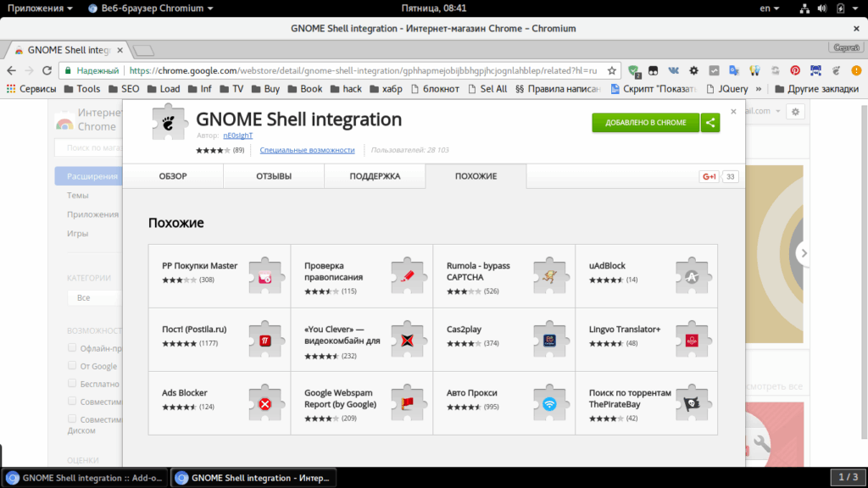Check the Офлайн-приложения checkbox
The width and height of the screenshot is (868, 488).
[x=72, y=347]
